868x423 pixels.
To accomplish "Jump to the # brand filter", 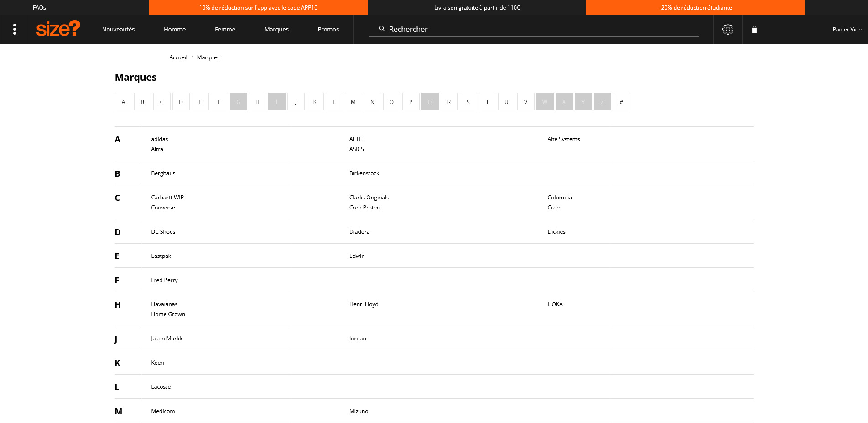I will pos(622,101).
